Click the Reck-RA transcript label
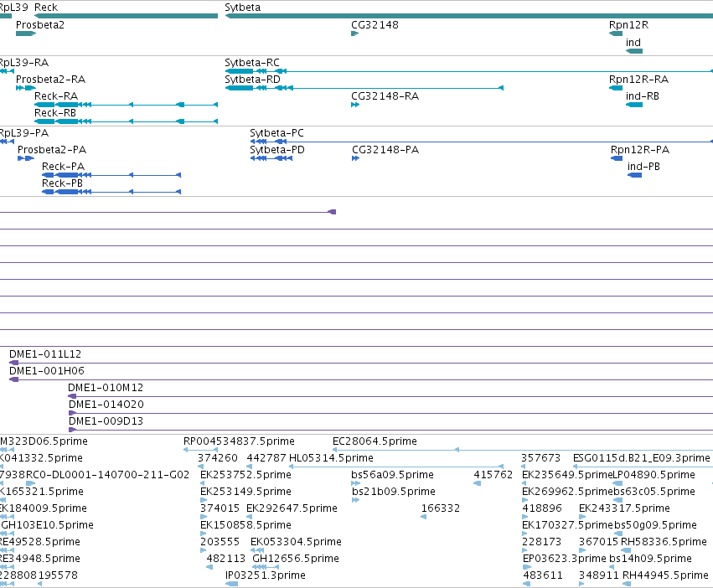Image resolution: width=713 pixels, height=588 pixels. click(x=56, y=96)
